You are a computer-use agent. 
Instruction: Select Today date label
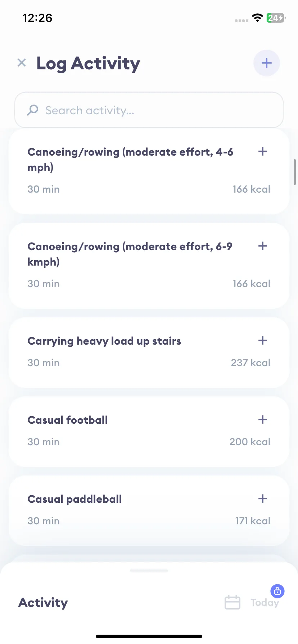tap(265, 603)
